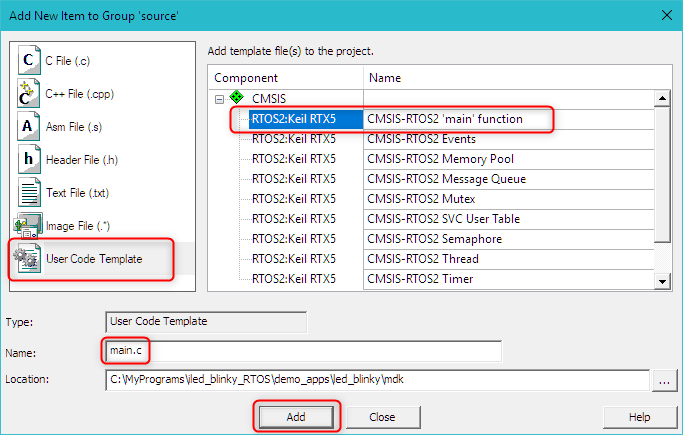Select the CMSIS-RTOS2 Message Queue template
This screenshot has height=435, width=683.
(446, 179)
